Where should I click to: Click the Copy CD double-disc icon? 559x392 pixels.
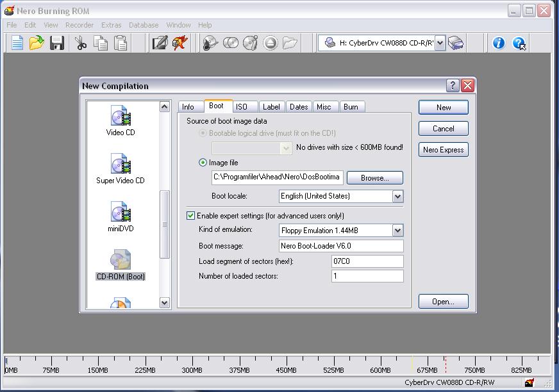[231, 44]
